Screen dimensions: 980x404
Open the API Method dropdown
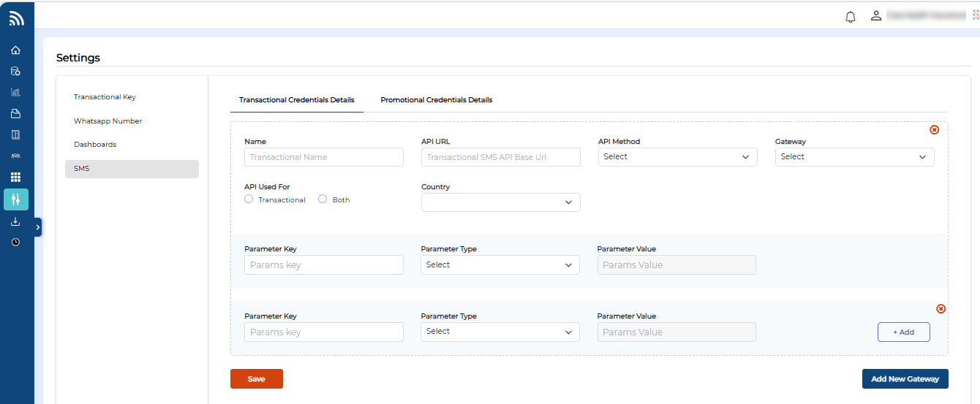click(677, 157)
